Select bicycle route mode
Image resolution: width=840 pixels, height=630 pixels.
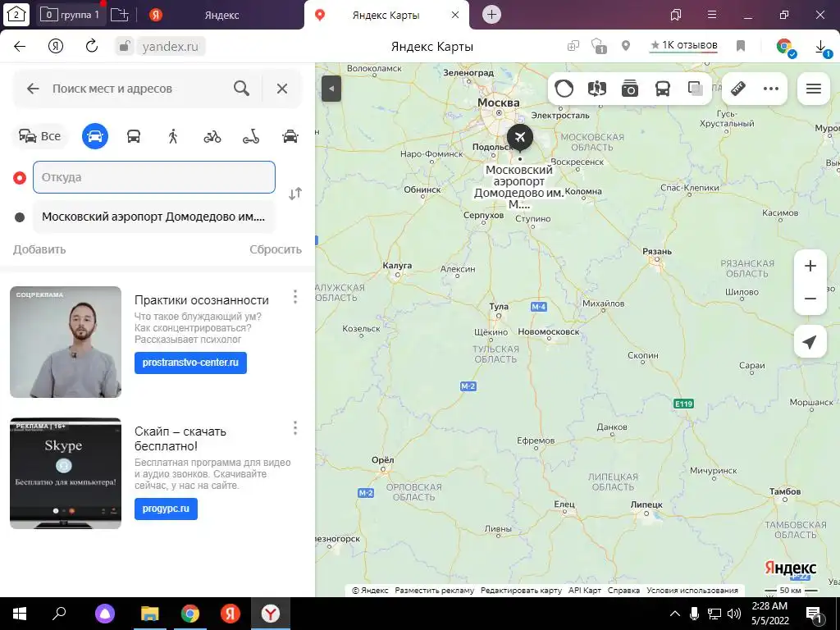(x=212, y=137)
